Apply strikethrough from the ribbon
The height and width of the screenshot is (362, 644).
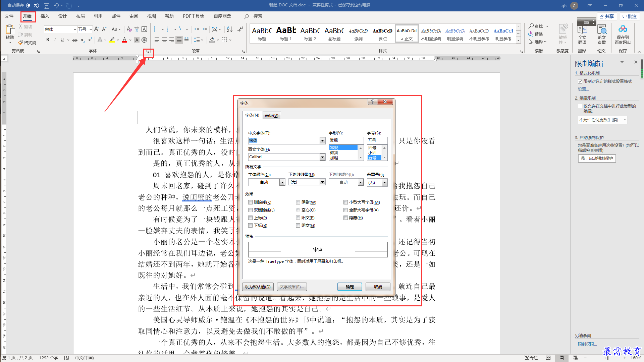[x=75, y=40]
